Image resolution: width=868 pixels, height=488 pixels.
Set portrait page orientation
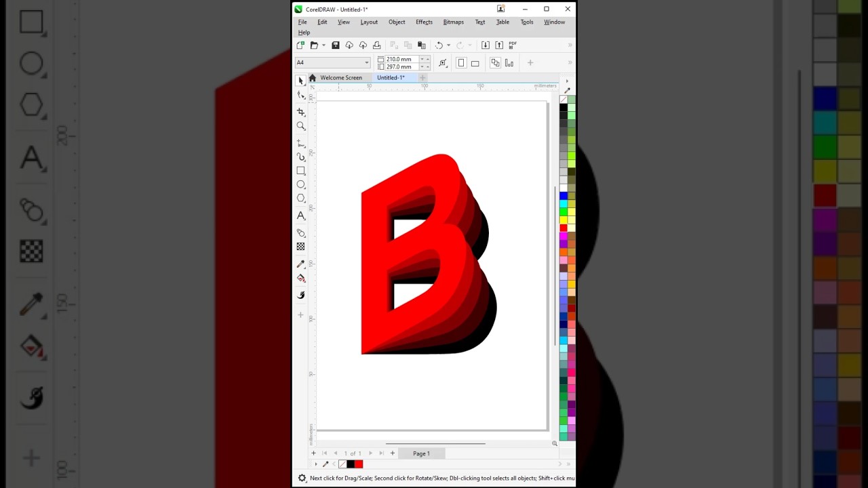click(461, 63)
